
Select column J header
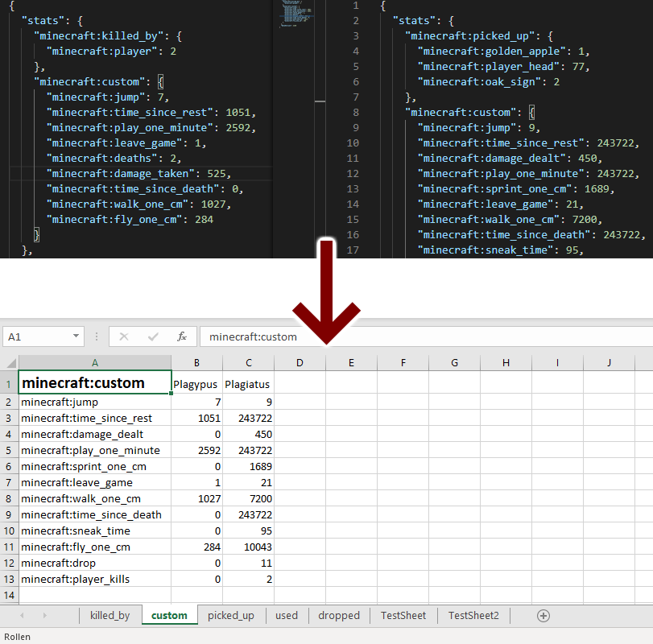pos(609,362)
